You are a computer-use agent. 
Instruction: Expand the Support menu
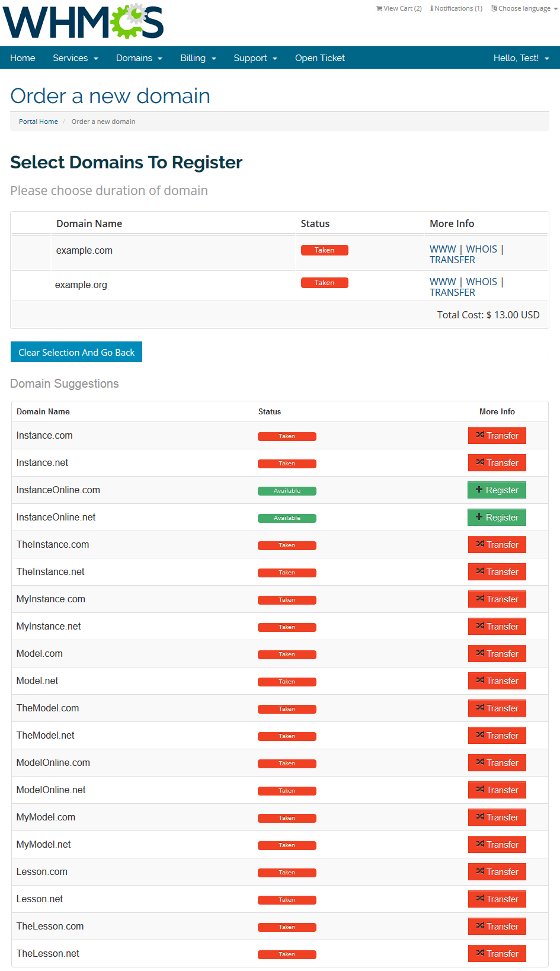255,58
